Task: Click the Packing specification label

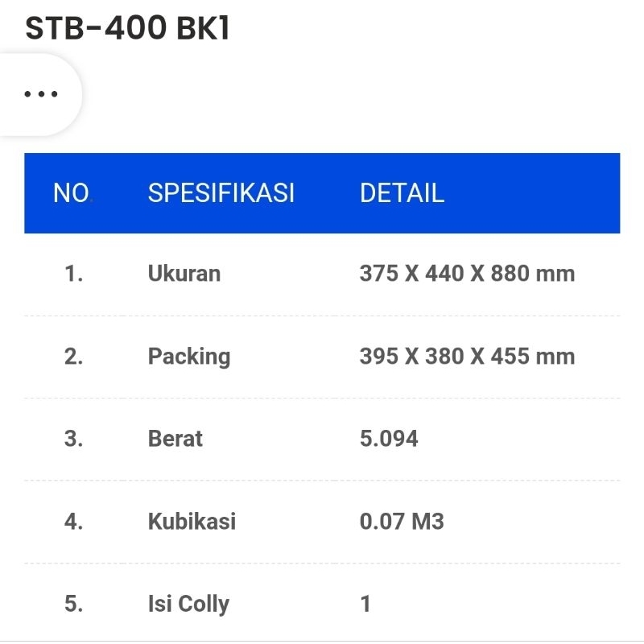Action: pos(188,357)
